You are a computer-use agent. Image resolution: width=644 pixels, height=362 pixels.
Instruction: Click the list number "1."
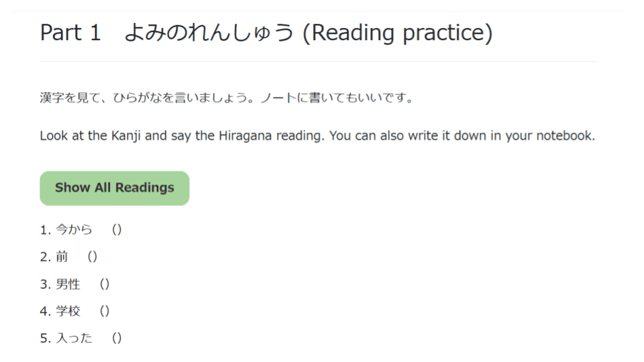point(45,230)
